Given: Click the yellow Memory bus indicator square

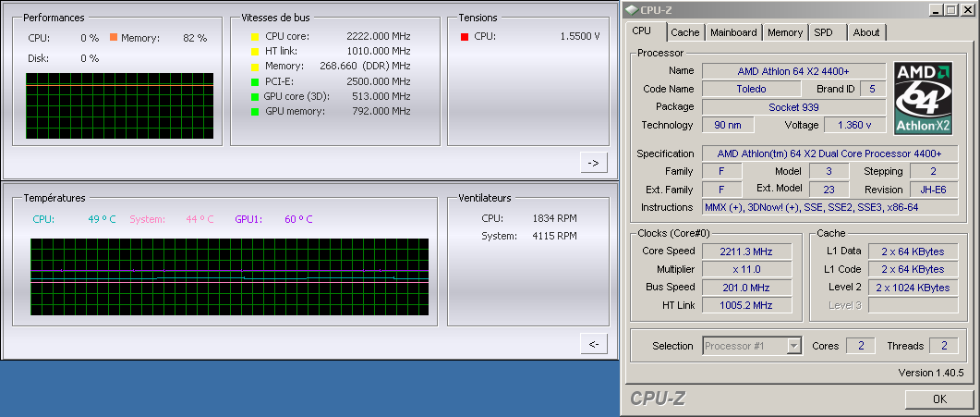Looking at the screenshot, I should [254, 67].
